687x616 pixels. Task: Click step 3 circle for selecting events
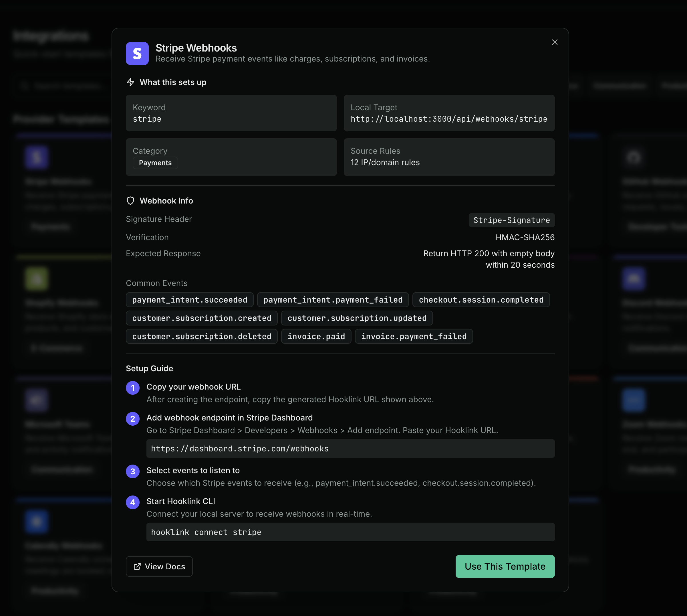point(133,471)
